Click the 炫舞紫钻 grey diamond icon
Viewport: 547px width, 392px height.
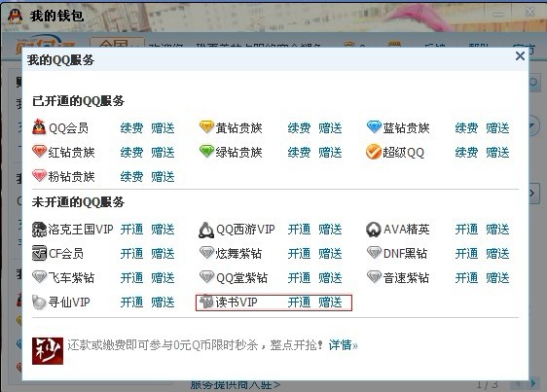pos(206,253)
